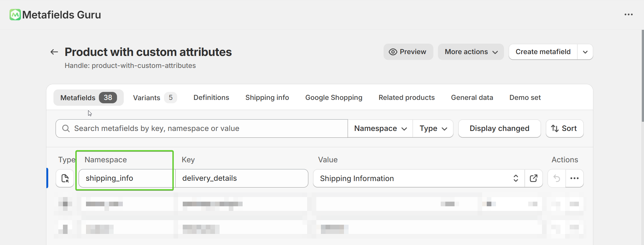Screen dimensions: 644x245
Task: Click the search magnifier icon
Action: click(x=66, y=128)
